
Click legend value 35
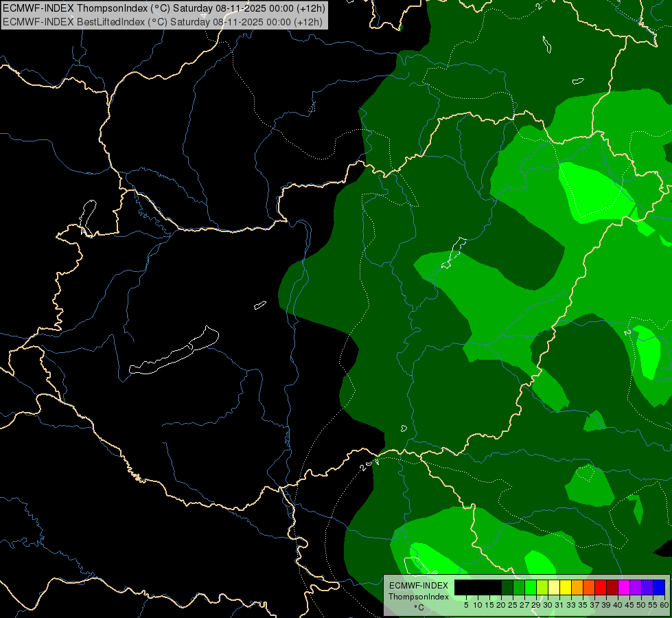pyautogui.click(x=583, y=605)
